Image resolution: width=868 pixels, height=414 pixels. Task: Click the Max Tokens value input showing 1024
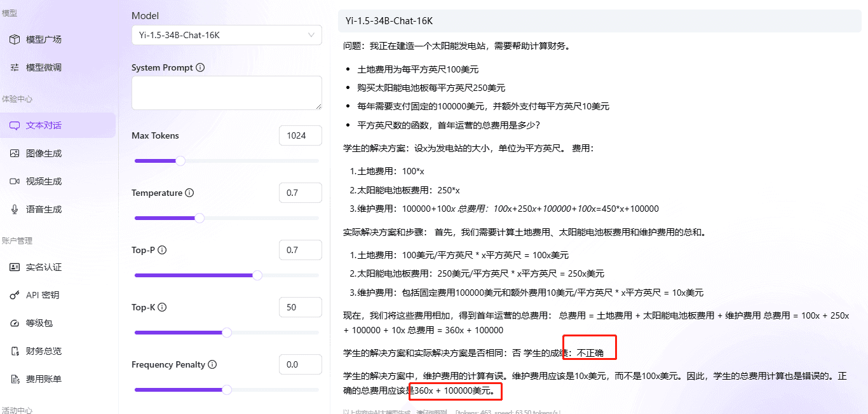point(300,135)
